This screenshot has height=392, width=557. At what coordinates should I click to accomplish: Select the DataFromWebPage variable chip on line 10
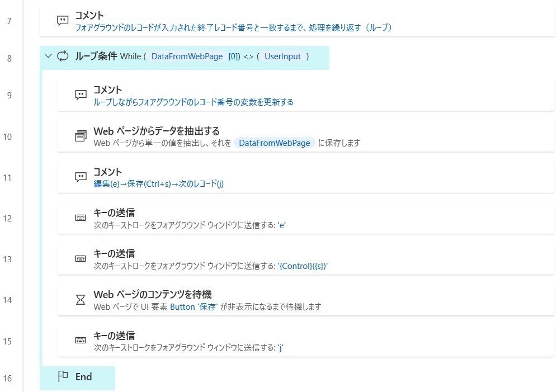[x=274, y=143]
